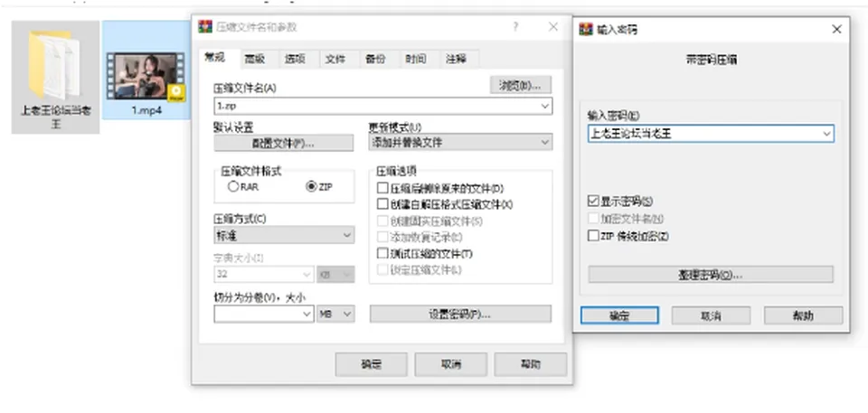Click 确定 in the compression dialog
The image size is (868, 413).
(x=372, y=365)
